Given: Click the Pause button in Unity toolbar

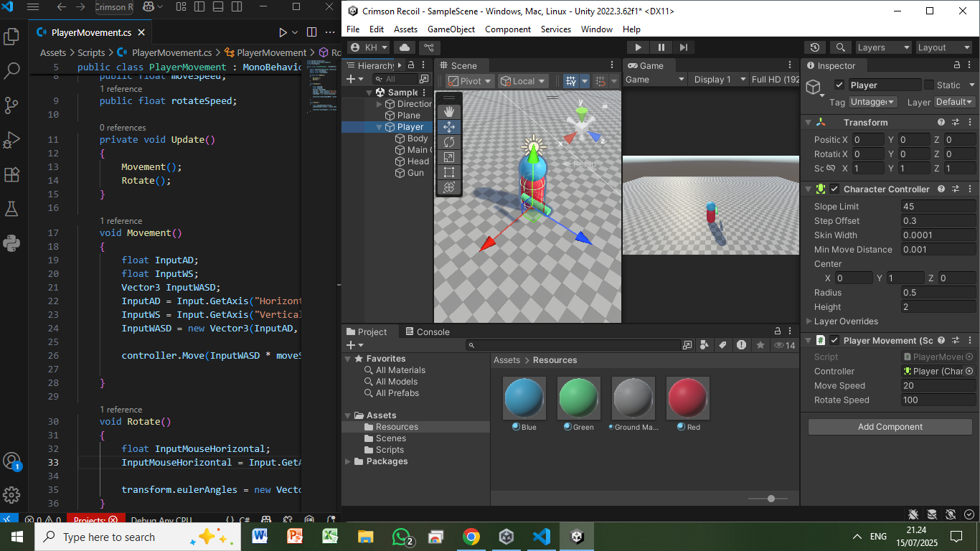Looking at the screenshot, I should [661, 47].
